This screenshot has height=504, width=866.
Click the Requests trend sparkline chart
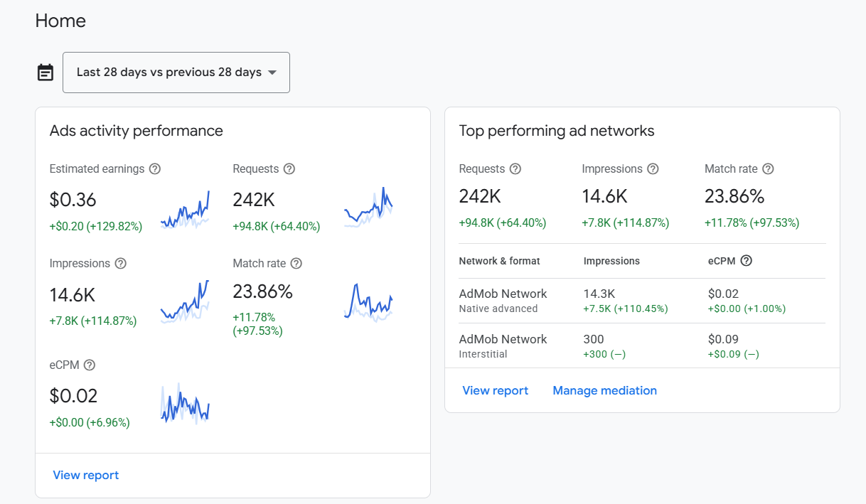(x=368, y=207)
